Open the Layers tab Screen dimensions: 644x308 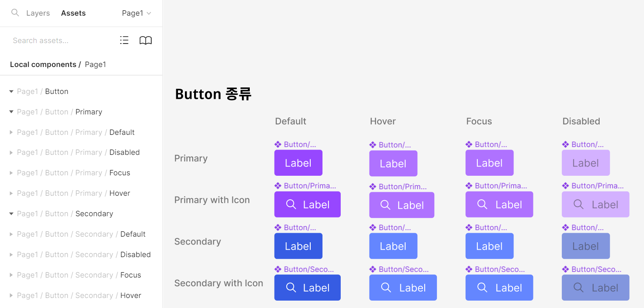coord(38,13)
